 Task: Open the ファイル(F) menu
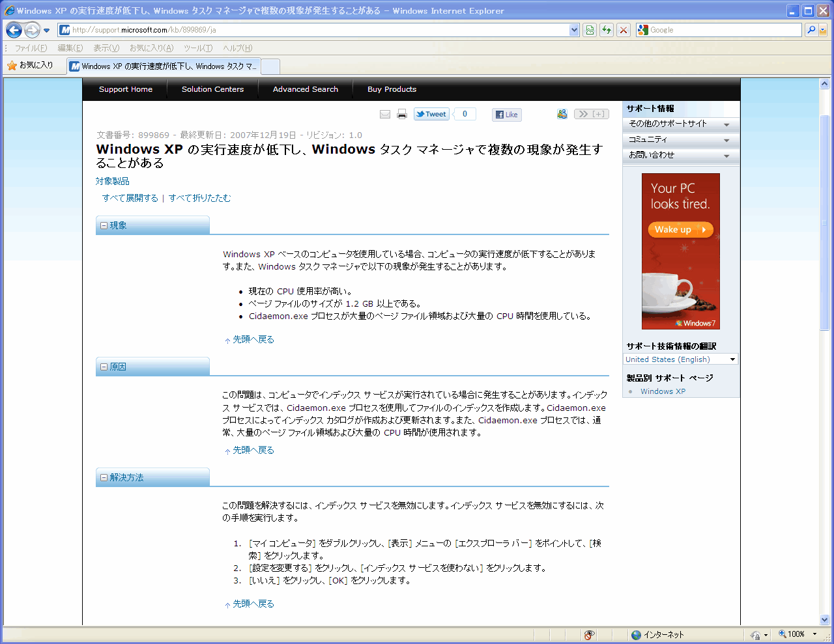[31, 48]
